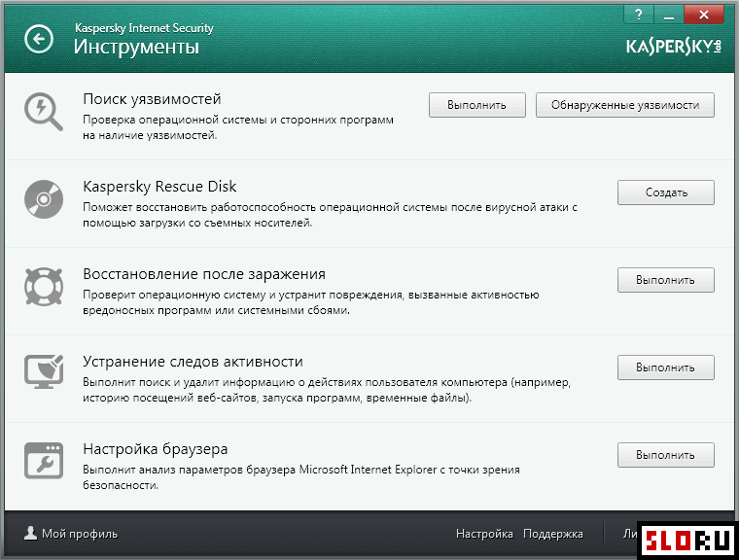Viewport: 739px width, 560px height.
Task: Run Настройка браузера with Выполнить
Action: pyautogui.click(x=666, y=455)
